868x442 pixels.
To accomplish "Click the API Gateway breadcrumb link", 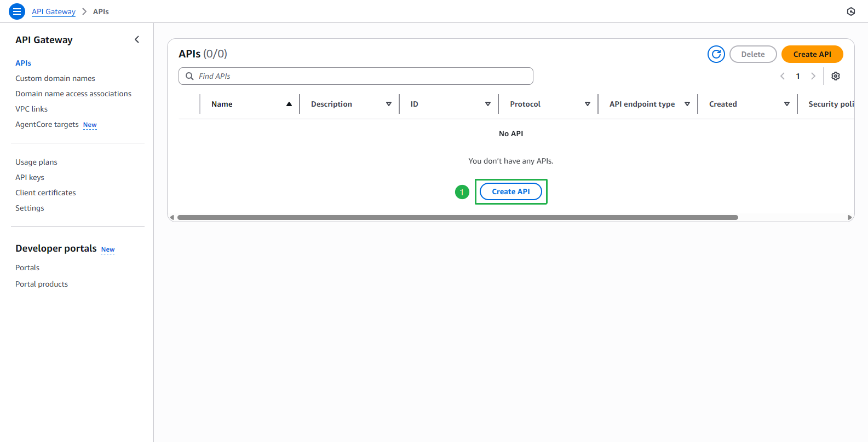I will (x=54, y=11).
